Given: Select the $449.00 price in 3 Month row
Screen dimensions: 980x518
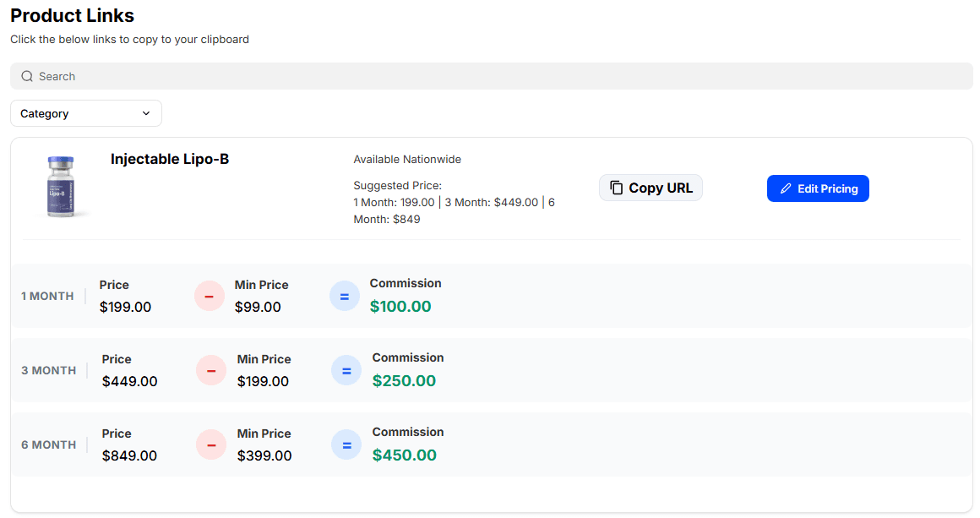Looking at the screenshot, I should click(x=129, y=381).
